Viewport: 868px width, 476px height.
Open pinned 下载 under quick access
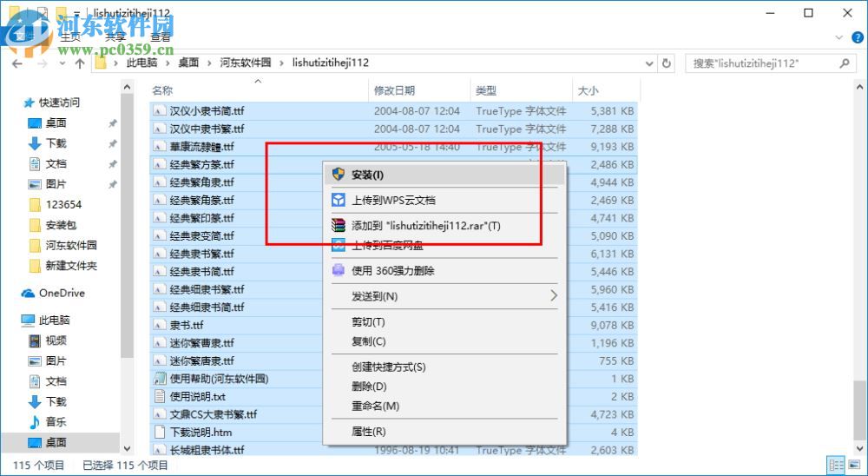(56, 143)
